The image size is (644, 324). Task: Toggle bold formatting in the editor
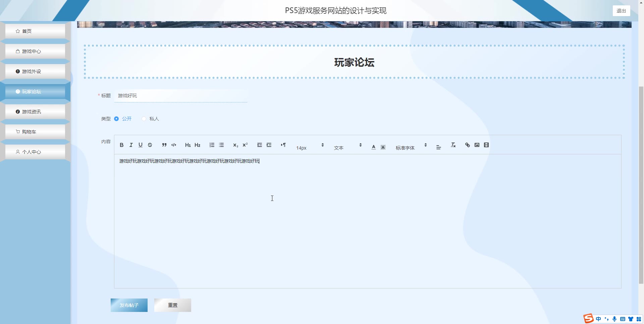121,145
